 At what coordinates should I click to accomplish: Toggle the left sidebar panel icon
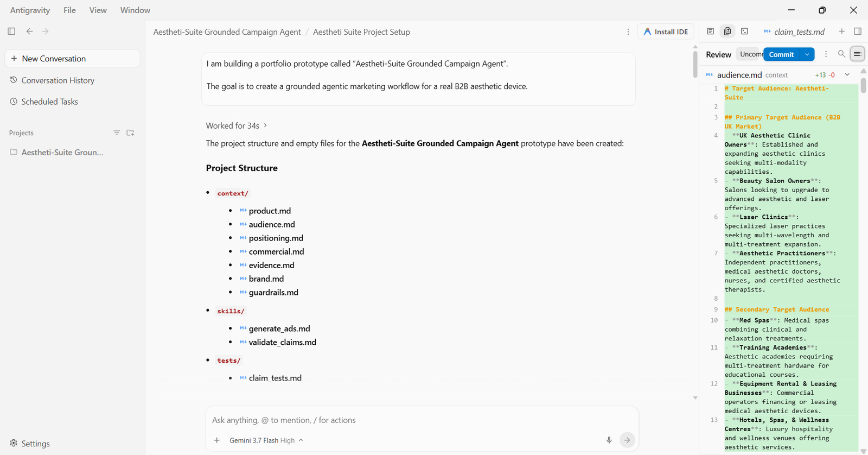[x=11, y=31]
